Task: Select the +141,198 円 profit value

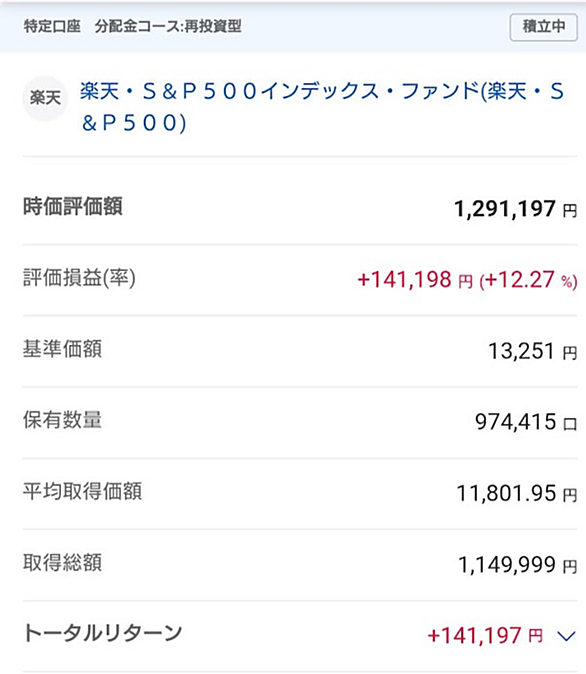Action: pyautogui.click(x=415, y=280)
